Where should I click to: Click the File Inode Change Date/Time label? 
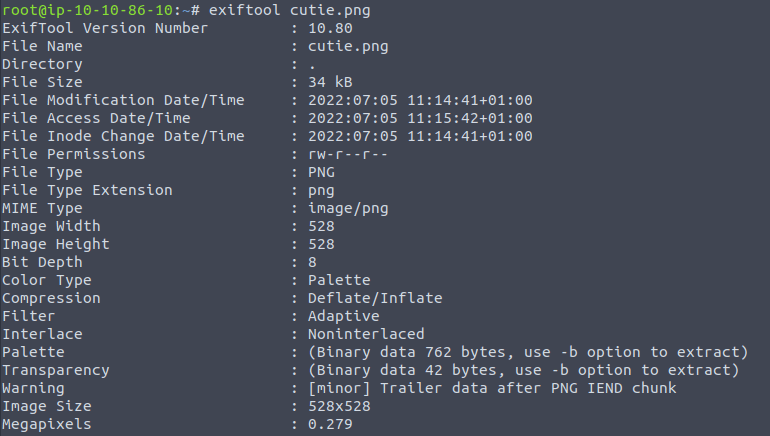(x=123, y=136)
